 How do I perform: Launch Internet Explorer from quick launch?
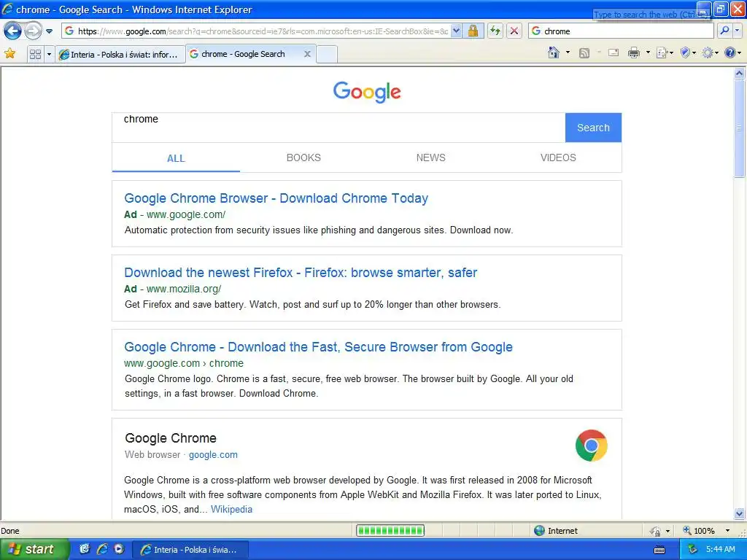point(102,549)
